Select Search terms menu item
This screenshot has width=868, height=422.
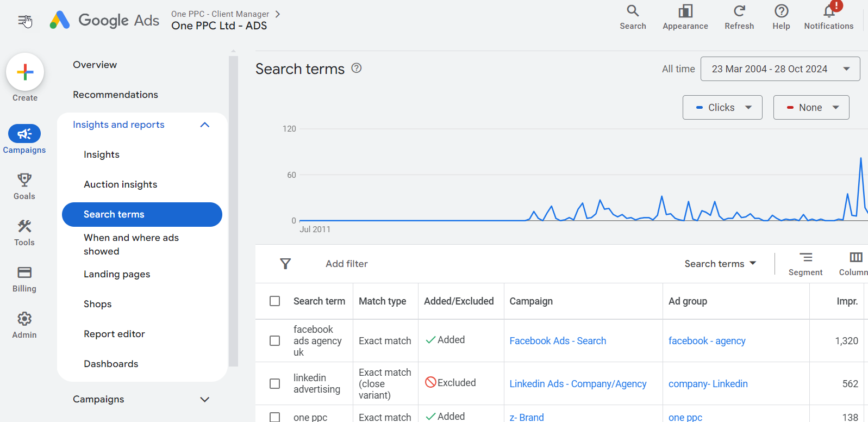click(x=142, y=214)
